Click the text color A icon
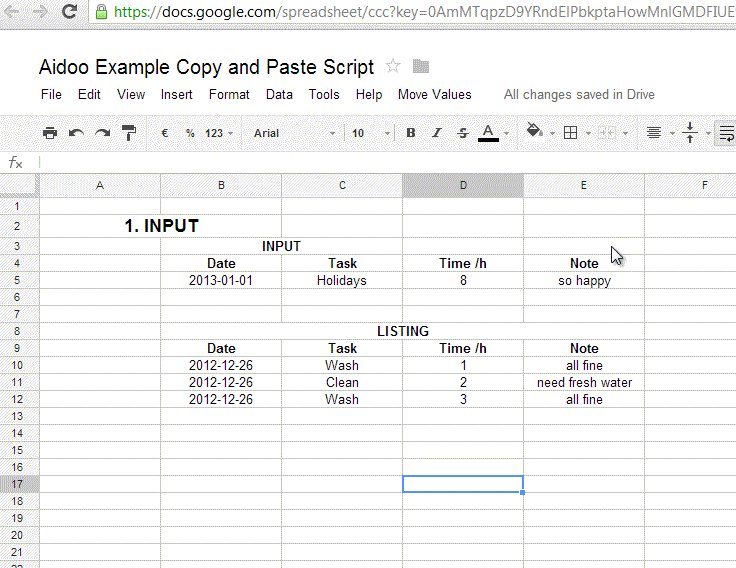Viewport: 736px width, 568px height. [x=488, y=133]
